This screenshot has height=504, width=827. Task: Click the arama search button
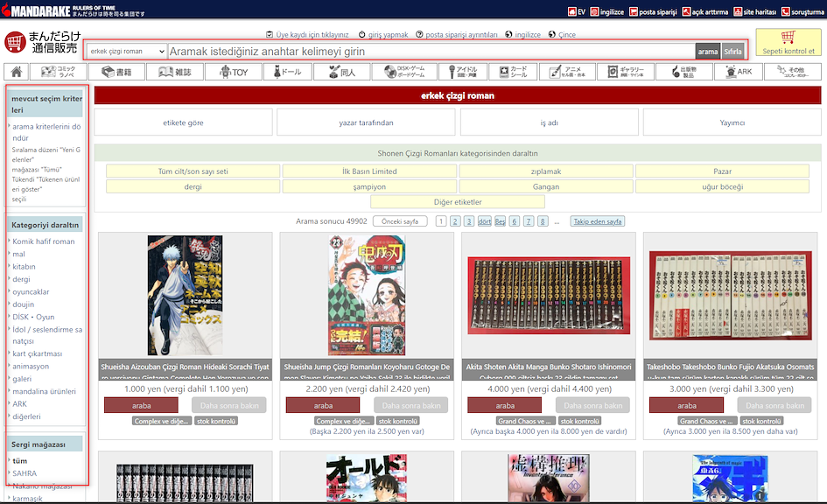708,51
